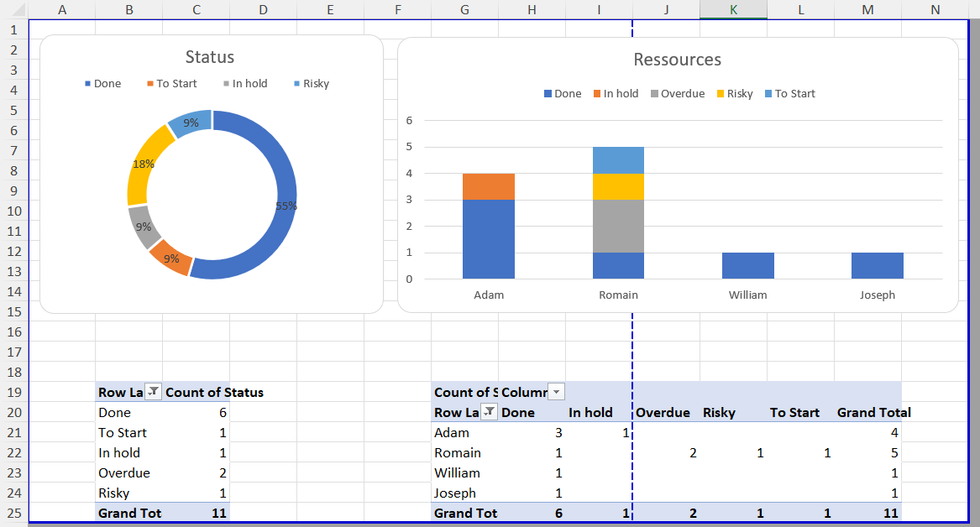This screenshot has height=527, width=980.
Task: Click the Done legend marker in the Status chart
Action: pos(88,83)
